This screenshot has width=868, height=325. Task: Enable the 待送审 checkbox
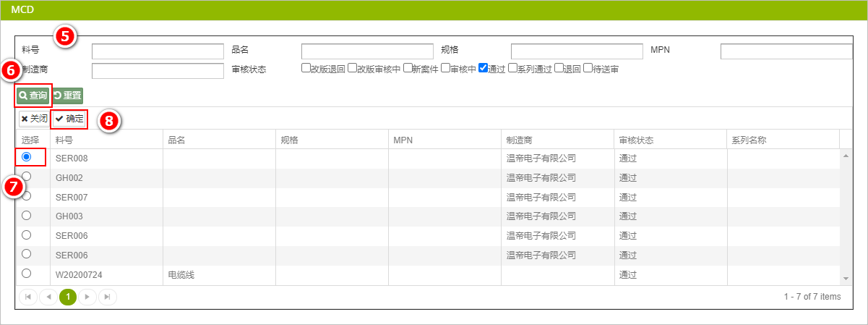(x=588, y=69)
